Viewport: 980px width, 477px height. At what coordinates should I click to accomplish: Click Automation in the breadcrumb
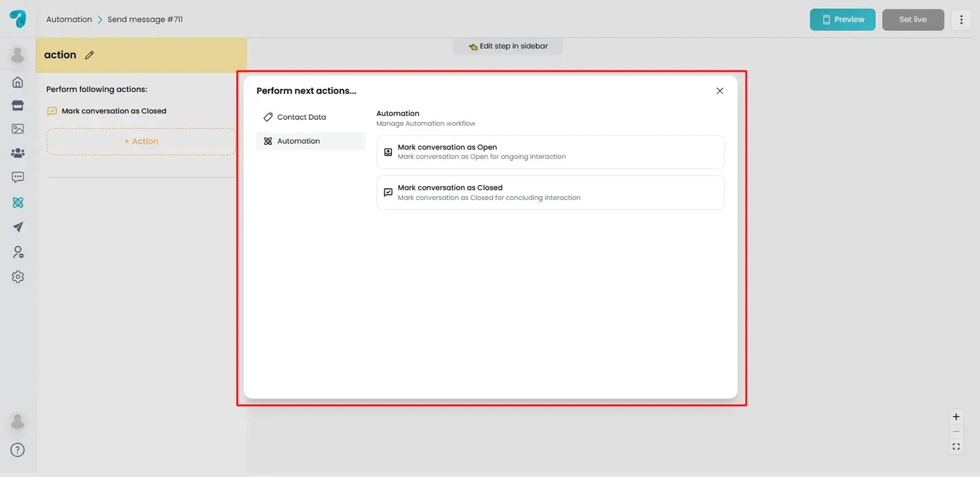coord(69,20)
